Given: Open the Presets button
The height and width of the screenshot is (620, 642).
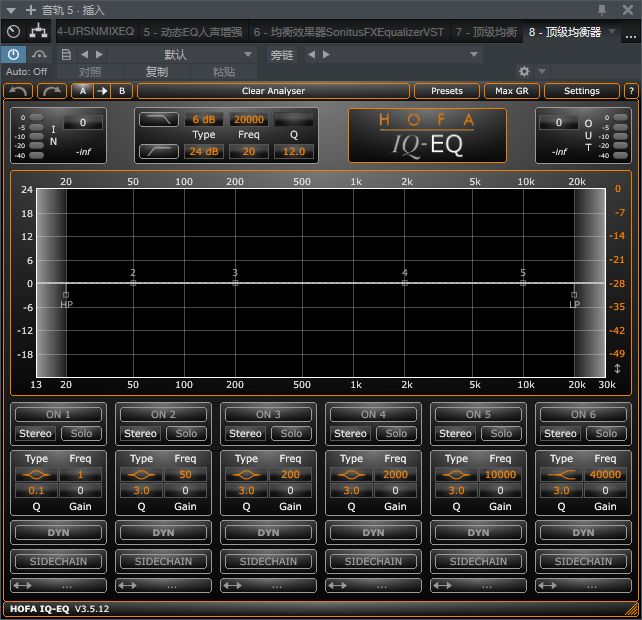Looking at the screenshot, I should (x=447, y=91).
